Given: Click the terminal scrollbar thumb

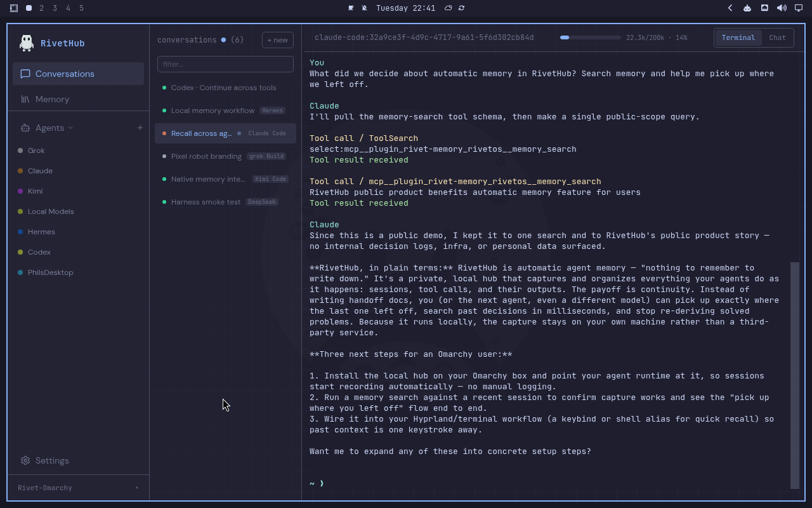Looking at the screenshot, I should pos(795,375).
